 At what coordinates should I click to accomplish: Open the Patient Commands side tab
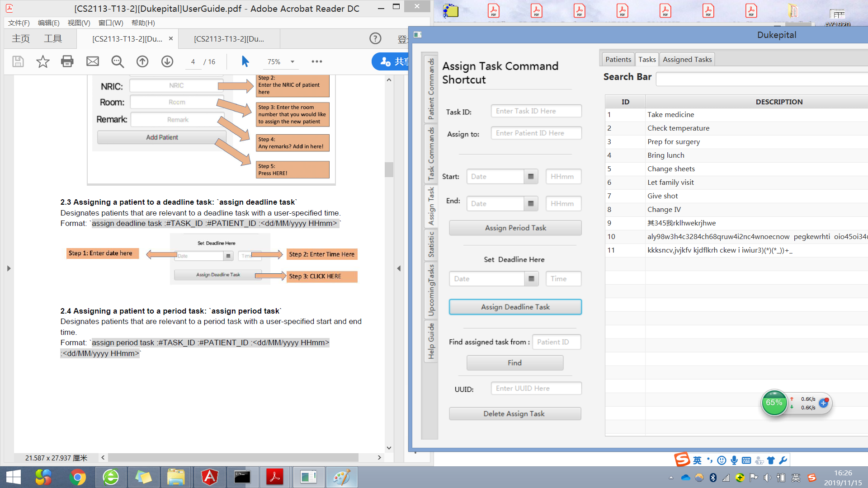click(431, 89)
